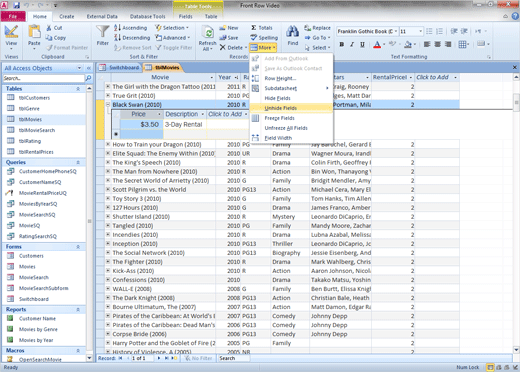Click No Filter button in status bar

(x=198, y=358)
